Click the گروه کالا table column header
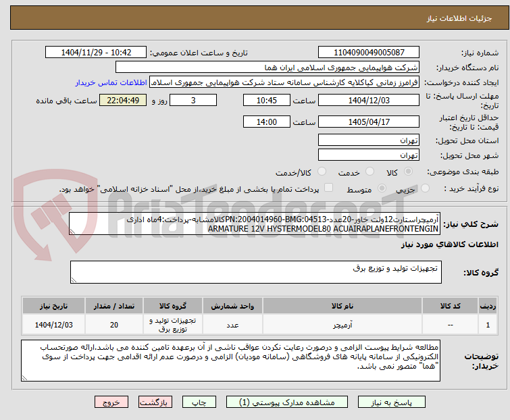510x420 pixels. [x=173, y=306]
